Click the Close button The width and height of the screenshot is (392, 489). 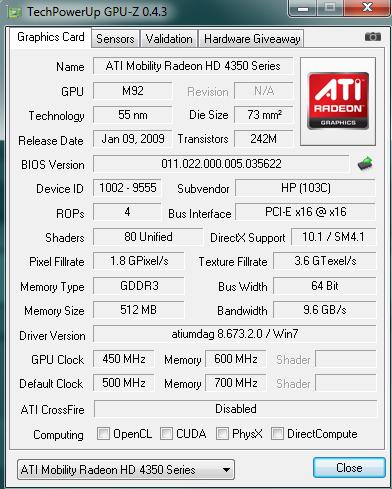349,468
